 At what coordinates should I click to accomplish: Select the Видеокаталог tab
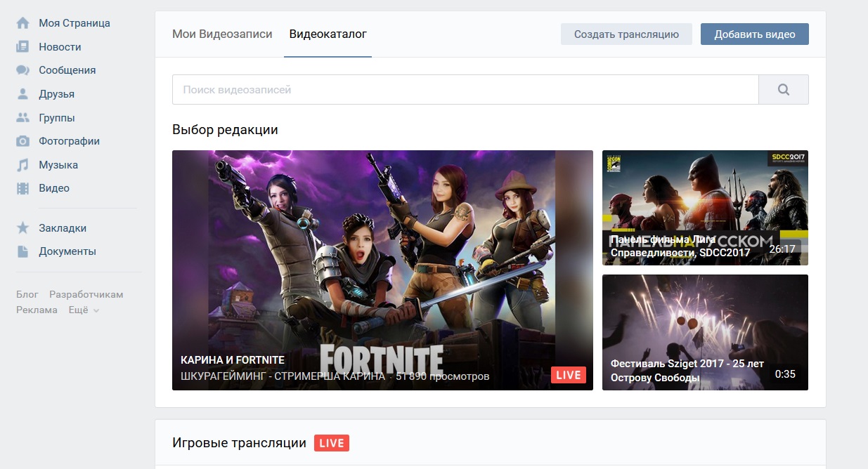(328, 34)
